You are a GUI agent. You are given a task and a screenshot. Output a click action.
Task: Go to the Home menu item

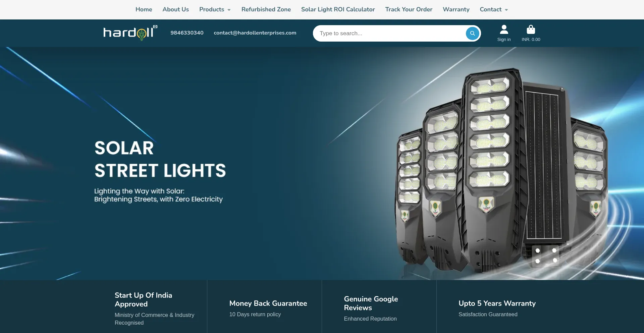144,9
